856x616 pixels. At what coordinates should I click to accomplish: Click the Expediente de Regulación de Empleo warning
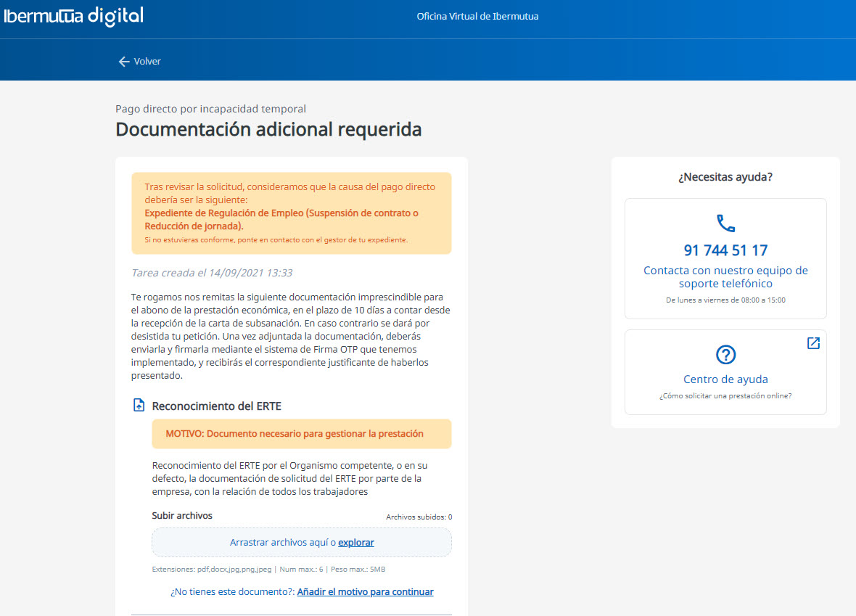point(281,219)
